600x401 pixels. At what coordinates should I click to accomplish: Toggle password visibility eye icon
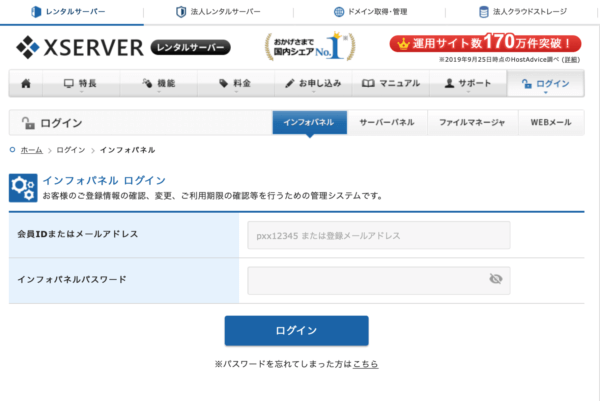[496, 279]
